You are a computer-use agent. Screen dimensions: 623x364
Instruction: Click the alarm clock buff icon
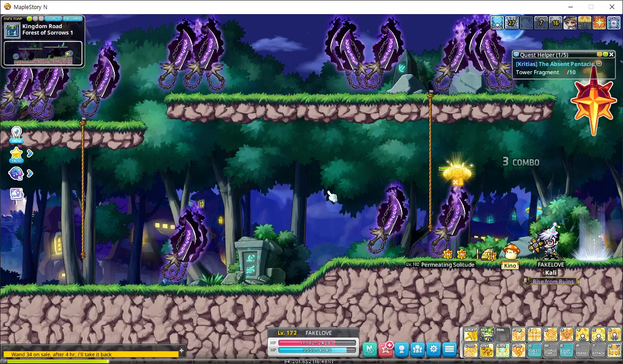[614, 23]
